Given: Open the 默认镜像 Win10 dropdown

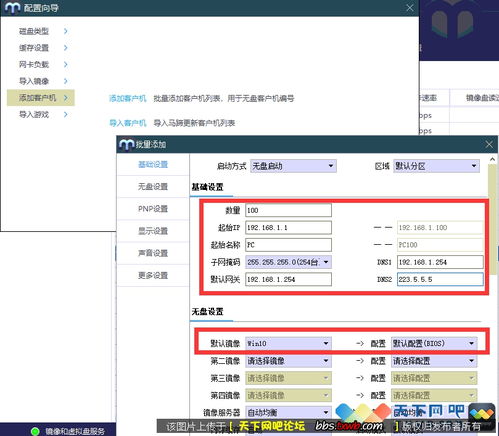Looking at the screenshot, I should point(288,344).
